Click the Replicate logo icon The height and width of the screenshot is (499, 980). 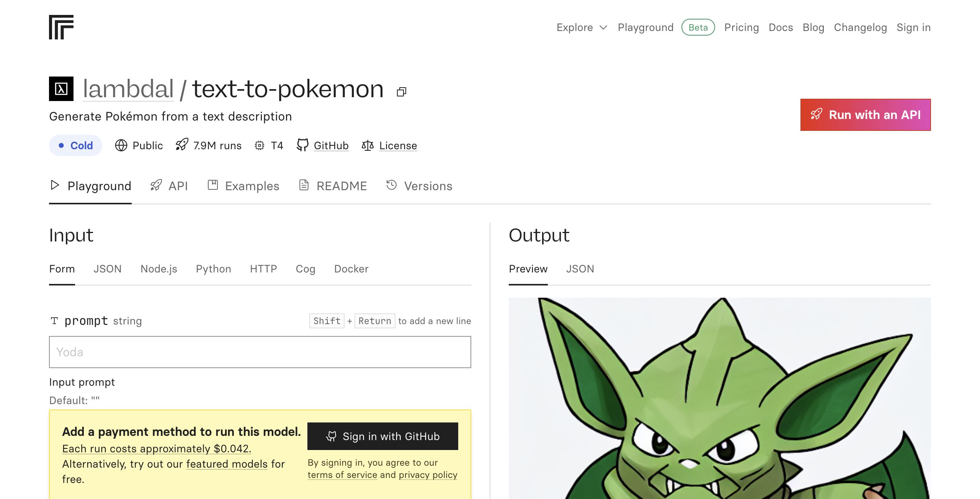coord(61,27)
